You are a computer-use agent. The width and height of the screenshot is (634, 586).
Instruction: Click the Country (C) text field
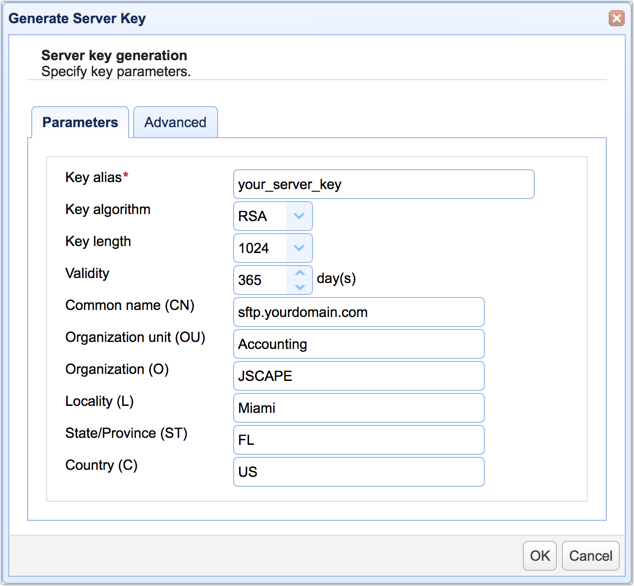tap(358, 472)
